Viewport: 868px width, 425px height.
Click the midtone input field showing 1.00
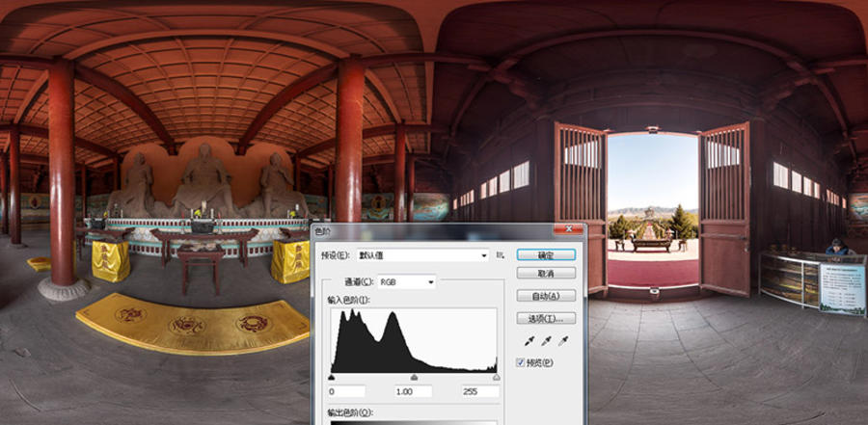[414, 392]
